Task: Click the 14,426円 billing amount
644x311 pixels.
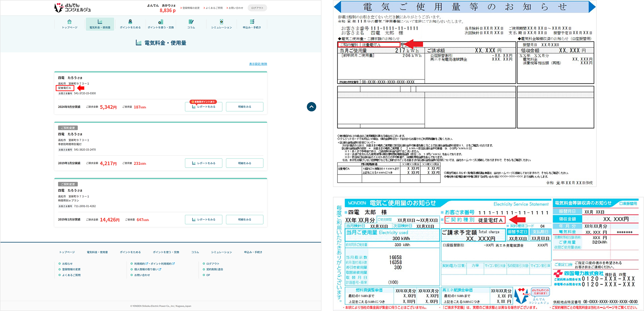Action: (x=109, y=220)
